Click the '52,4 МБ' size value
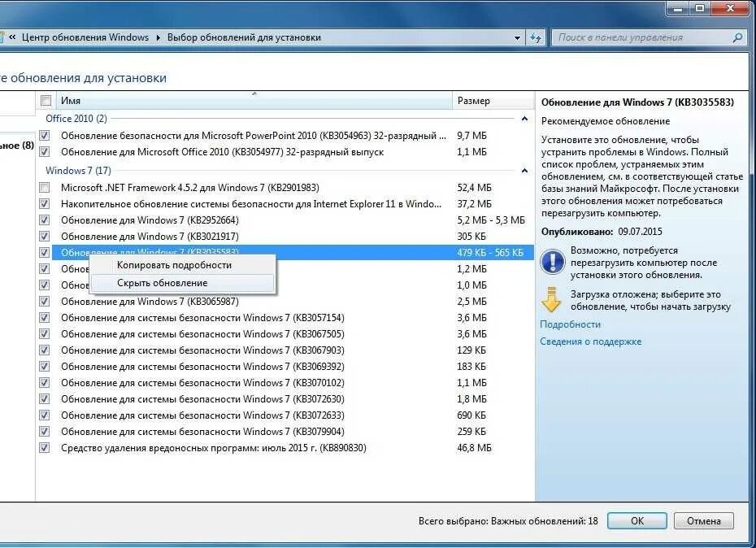This screenshot has width=756, height=548. click(474, 188)
